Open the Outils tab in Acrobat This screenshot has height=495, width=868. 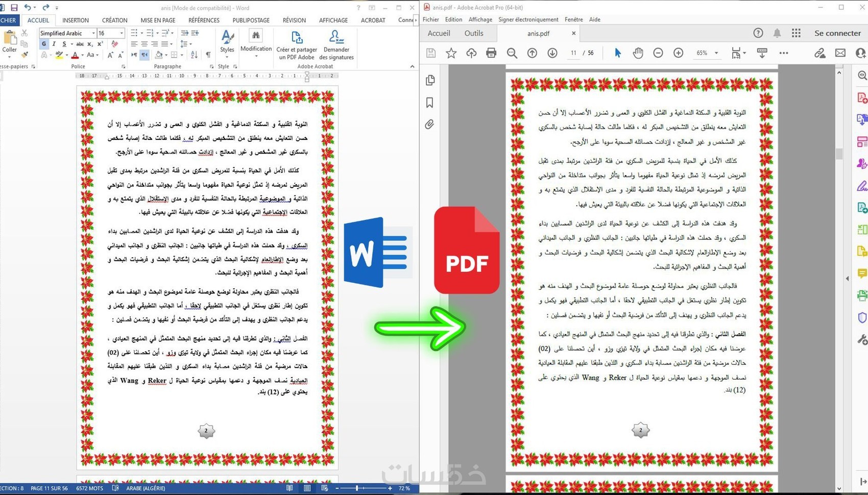474,33
